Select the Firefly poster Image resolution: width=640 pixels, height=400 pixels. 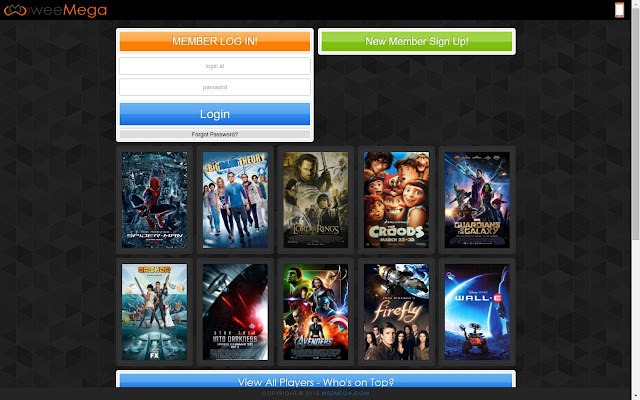[396, 312]
